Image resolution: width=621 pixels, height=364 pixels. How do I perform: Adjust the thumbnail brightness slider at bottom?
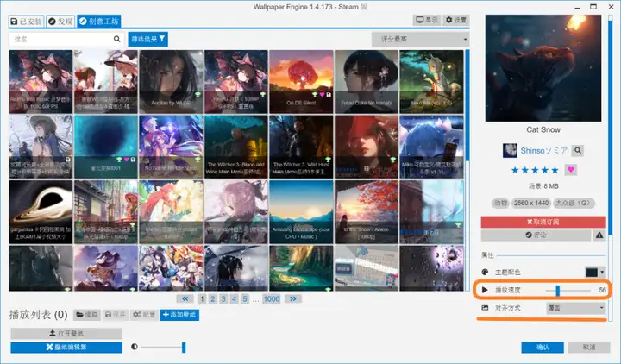point(163,348)
